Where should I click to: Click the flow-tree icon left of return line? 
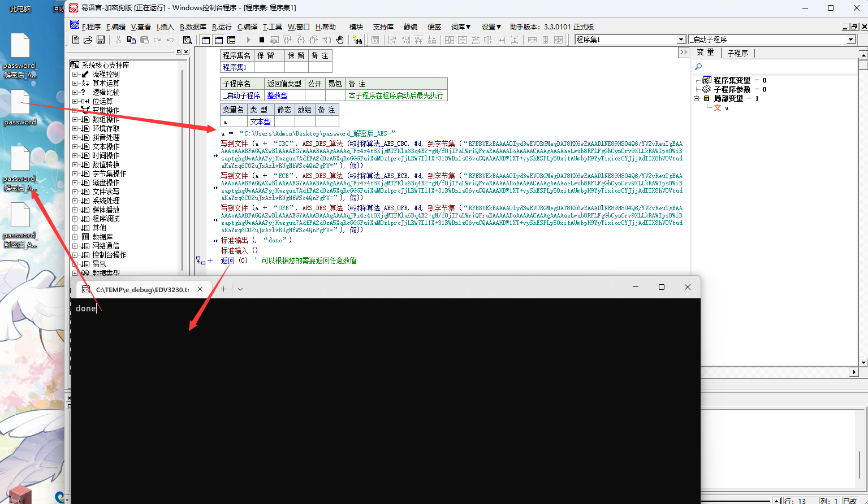pos(200,260)
